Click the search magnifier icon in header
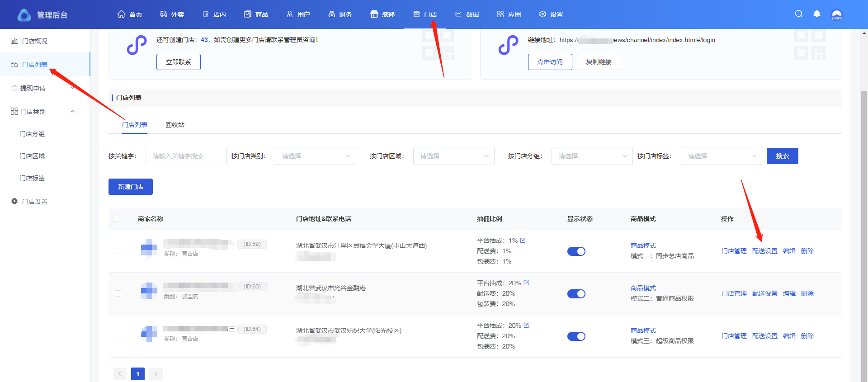868x382 pixels. tap(799, 14)
